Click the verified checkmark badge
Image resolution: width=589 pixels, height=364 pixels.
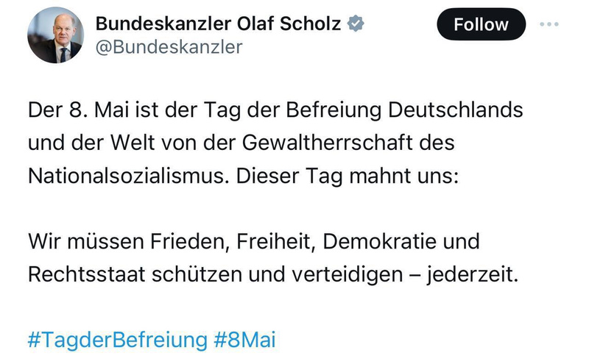(357, 24)
